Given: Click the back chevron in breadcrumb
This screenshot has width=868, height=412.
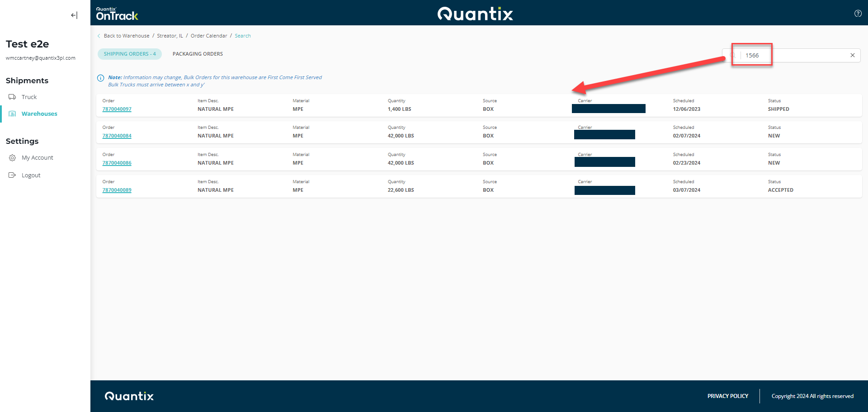Looking at the screenshot, I should tap(99, 36).
